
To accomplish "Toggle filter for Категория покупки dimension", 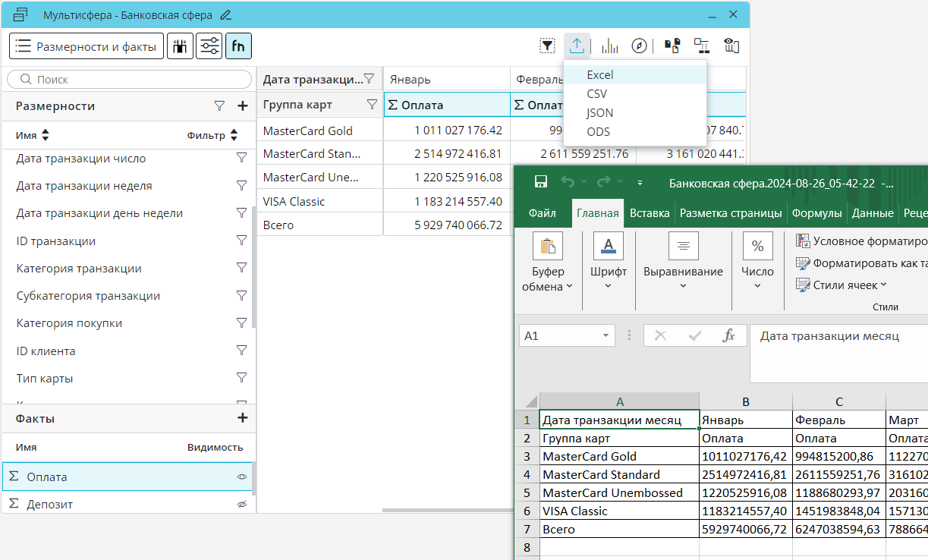I will pyautogui.click(x=241, y=323).
